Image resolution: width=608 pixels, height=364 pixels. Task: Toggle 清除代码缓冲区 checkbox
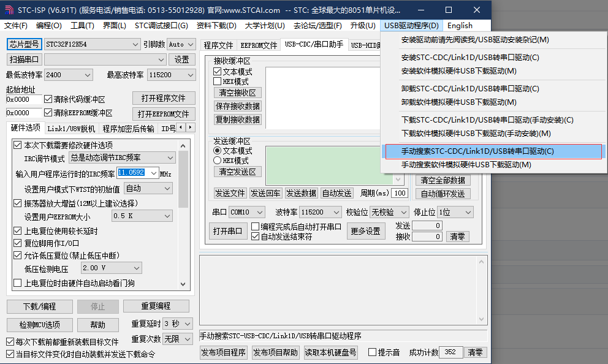(48, 99)
